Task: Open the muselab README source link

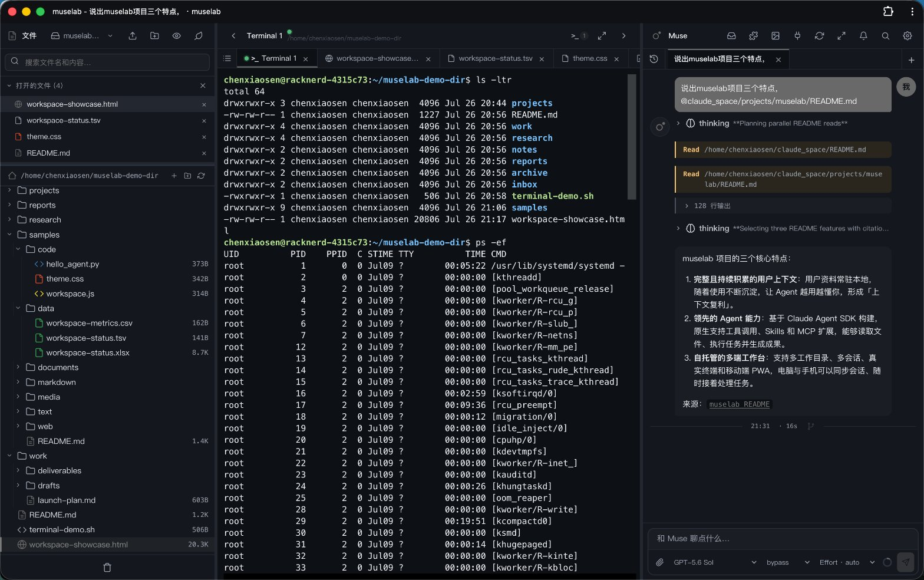Action: point(739,404)
